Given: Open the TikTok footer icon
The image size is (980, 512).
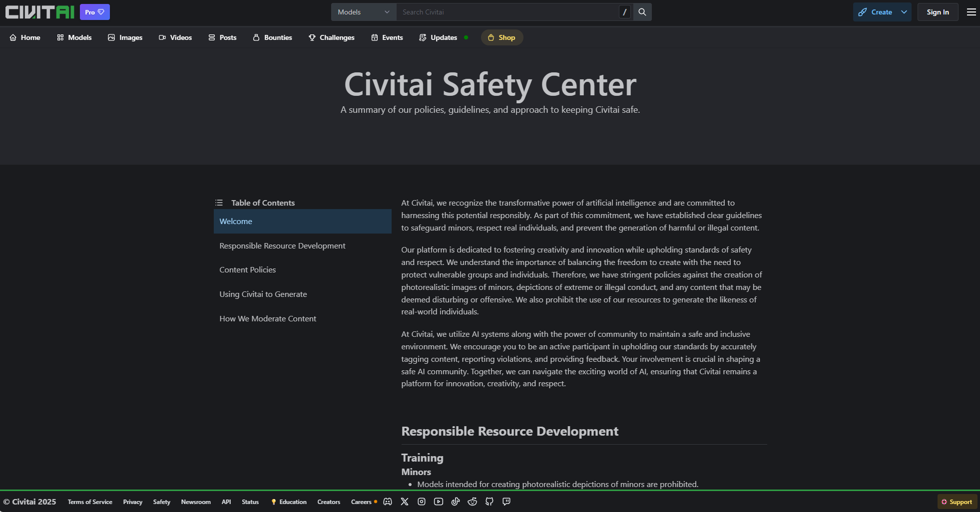Looking at the screenshot, I should 456,502.
